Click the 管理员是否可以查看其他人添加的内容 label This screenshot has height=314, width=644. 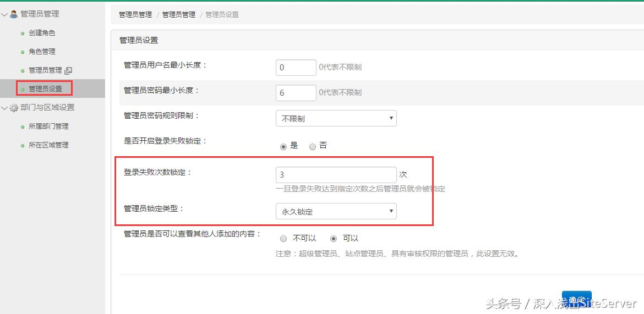pyautogui.click(x=193, y=234)
